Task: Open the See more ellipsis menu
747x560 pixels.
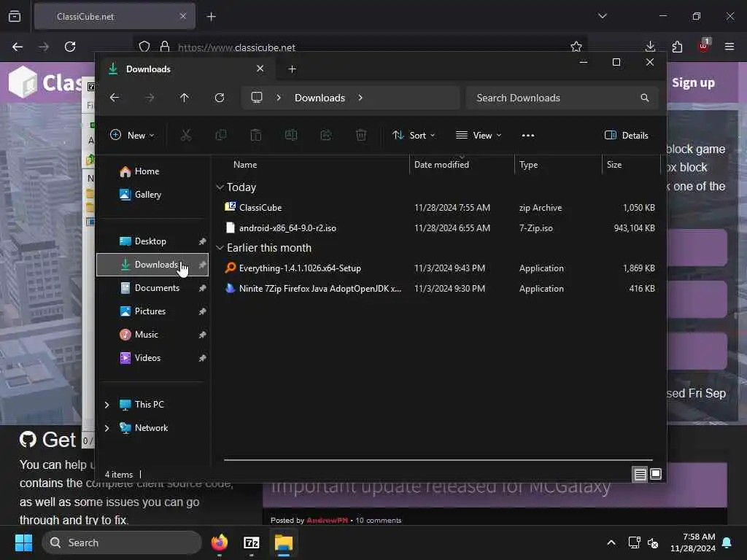Action: pos(528,135)
